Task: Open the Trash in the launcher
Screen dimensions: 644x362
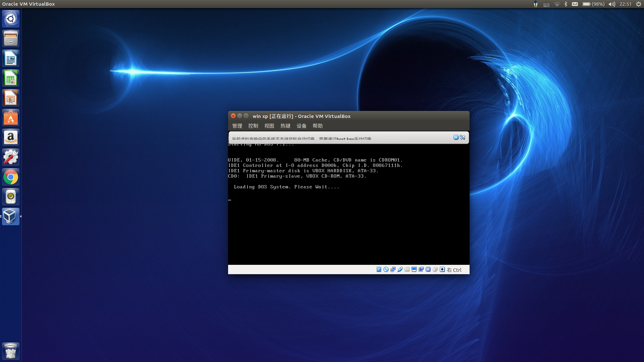Action: 11,351
